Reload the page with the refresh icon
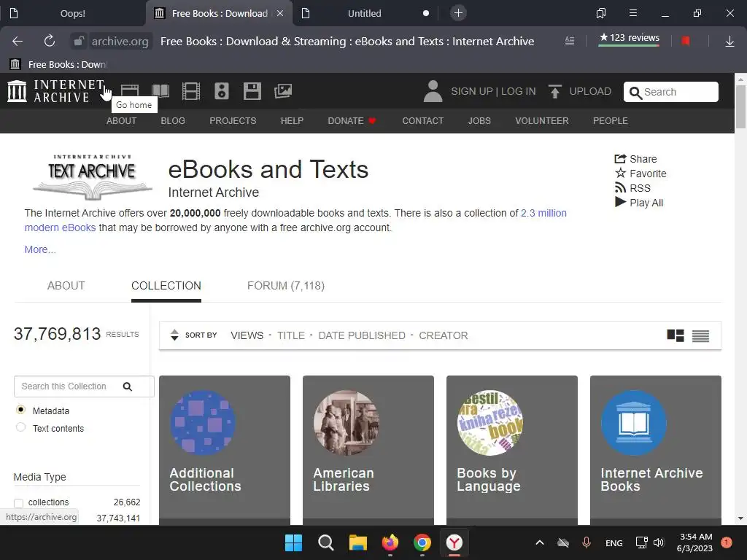 click(x=49, y=42)
